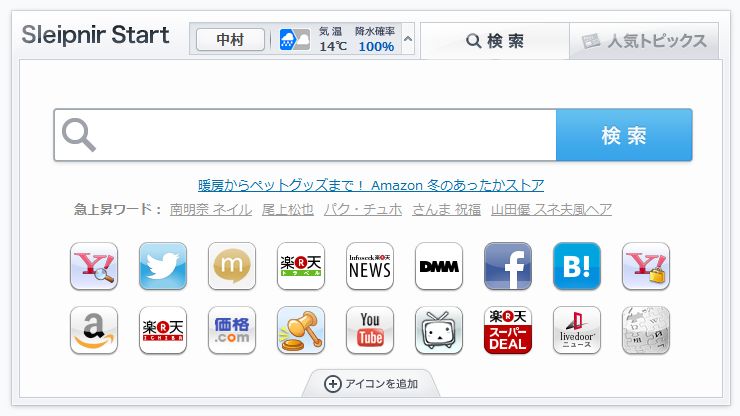Open the Twitter bird icon
The width and height of the screenshot is (740, 416).
tap(163, 266)
